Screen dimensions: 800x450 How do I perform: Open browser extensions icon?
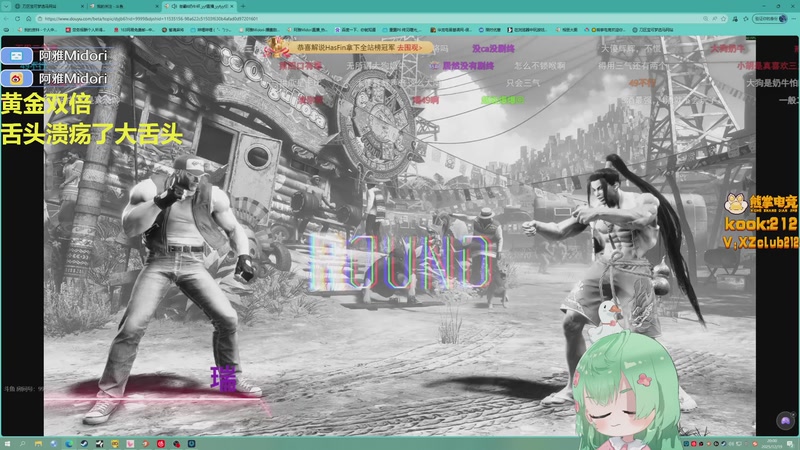click(x=735, y=19)
